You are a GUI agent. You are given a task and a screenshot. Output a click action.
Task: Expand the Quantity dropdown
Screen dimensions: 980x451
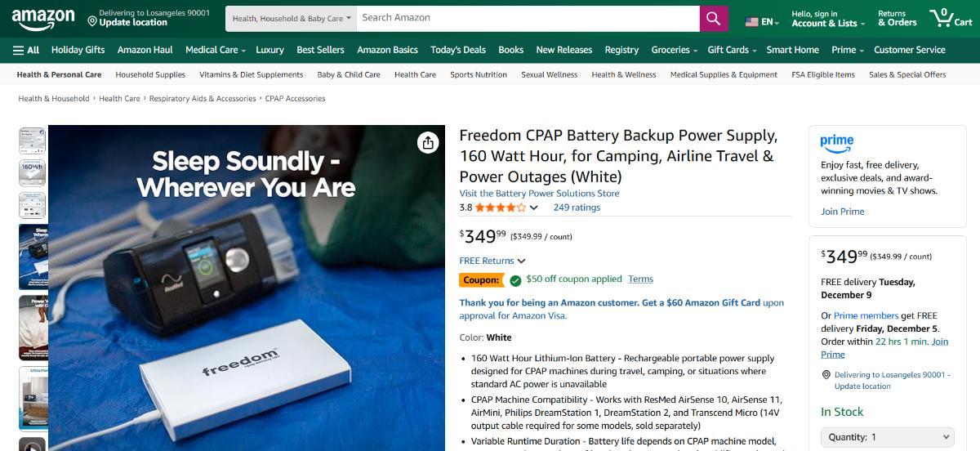tap(889, 437)
